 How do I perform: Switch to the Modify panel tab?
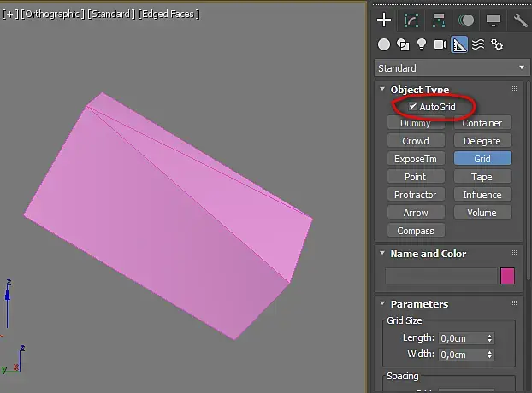[411, 20]
